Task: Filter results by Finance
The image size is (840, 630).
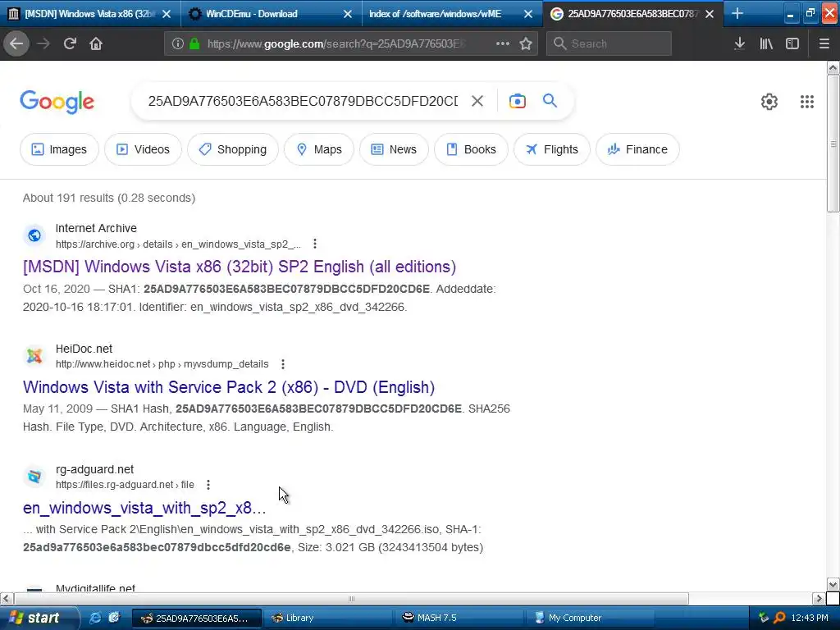Action: [x=638, y=149]
